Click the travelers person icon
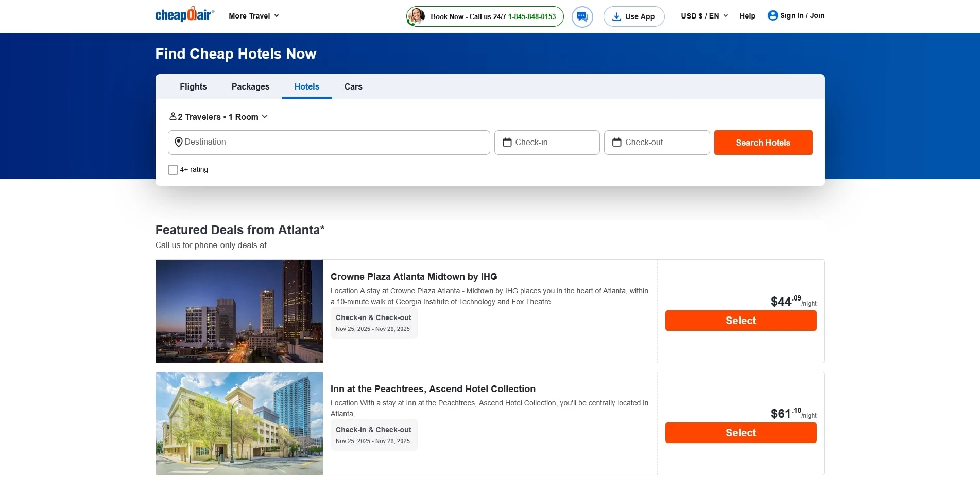Image resolution: width=980 pixels, height=477 pixels. (x=173, y=117)
